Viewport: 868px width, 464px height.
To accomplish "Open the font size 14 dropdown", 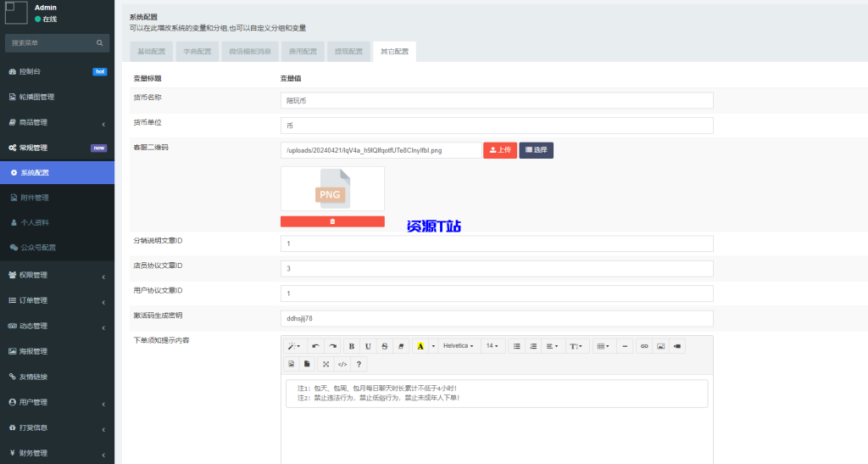I will click(492, 346).
